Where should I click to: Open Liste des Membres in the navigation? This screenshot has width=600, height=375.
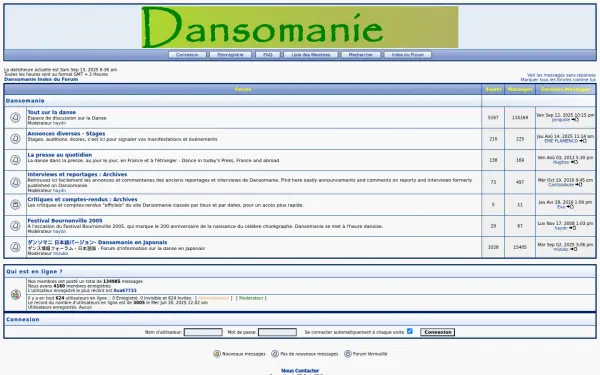pos(311,55)
